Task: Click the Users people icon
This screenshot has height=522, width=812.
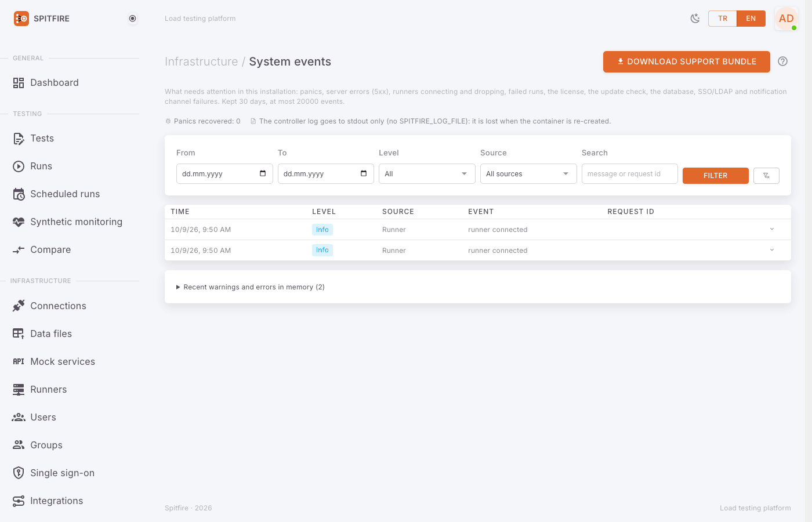Action: 19,417
